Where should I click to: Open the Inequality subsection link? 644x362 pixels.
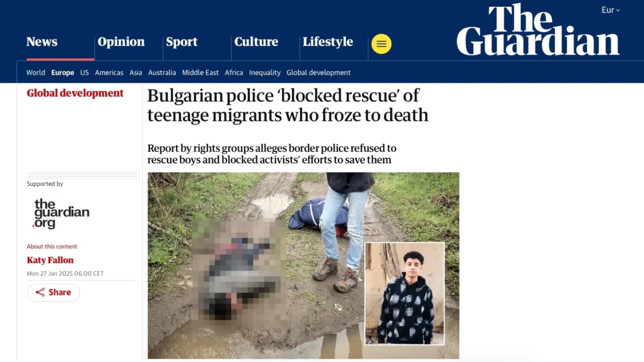(x=265, y=73)
